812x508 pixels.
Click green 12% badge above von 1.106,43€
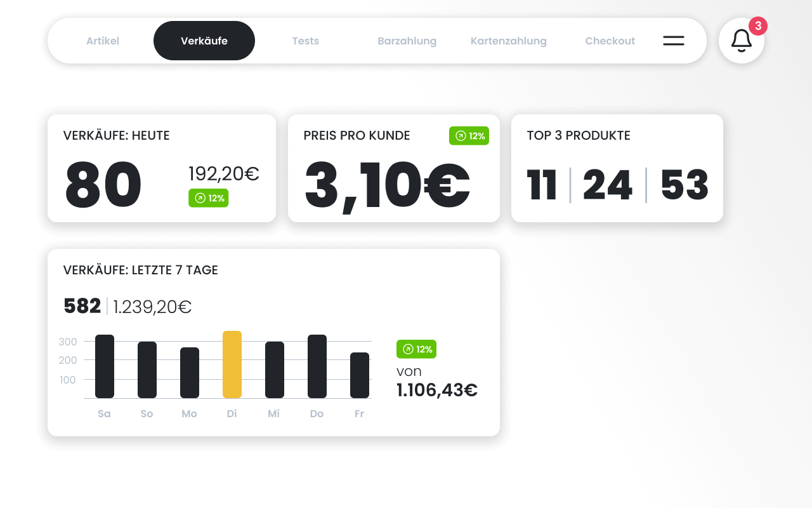coord(416,349)
